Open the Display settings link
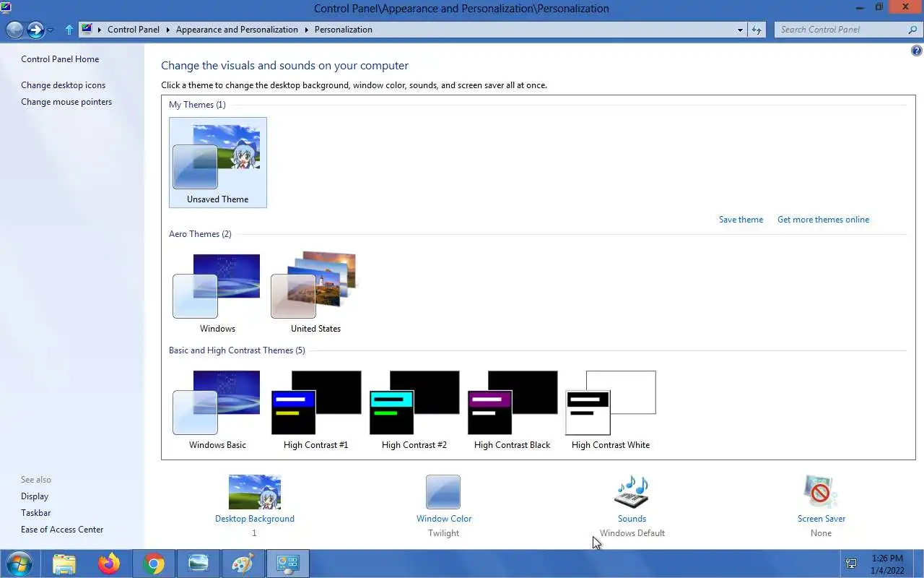The height and width of the screenshot is (578, 924). (x=35, y=496)
